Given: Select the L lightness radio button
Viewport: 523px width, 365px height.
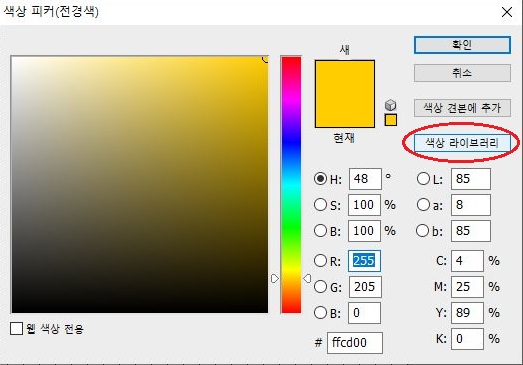Looking at the screenshot, I should point(423,179).
